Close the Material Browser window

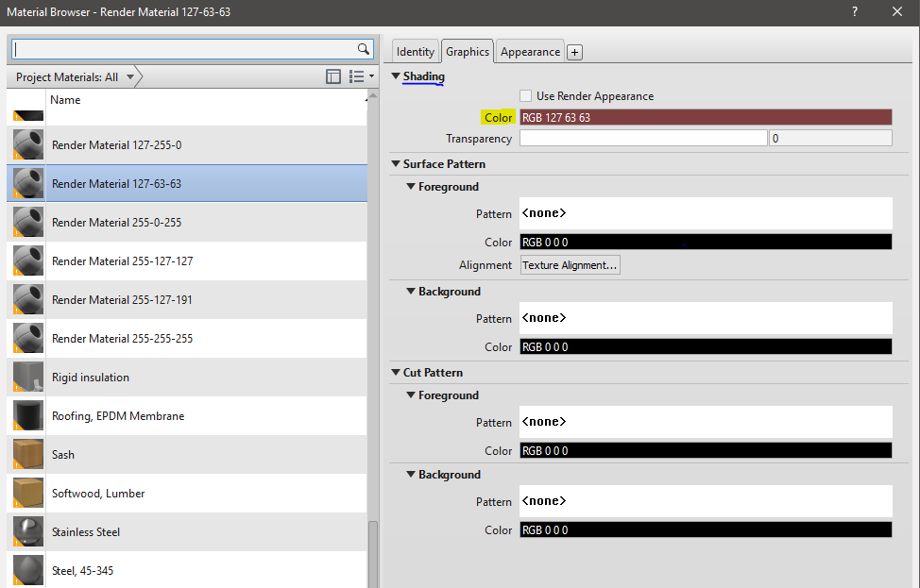(x=897, y=11)
